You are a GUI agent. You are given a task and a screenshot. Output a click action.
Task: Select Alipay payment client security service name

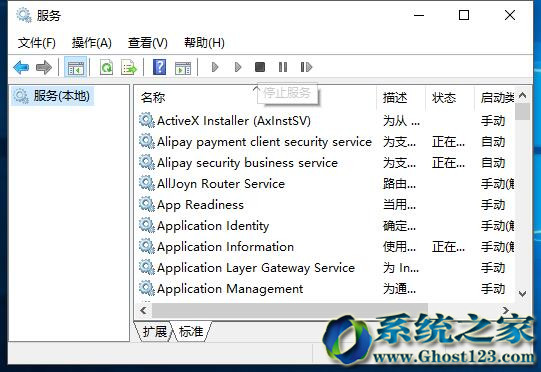click(264, 141)
